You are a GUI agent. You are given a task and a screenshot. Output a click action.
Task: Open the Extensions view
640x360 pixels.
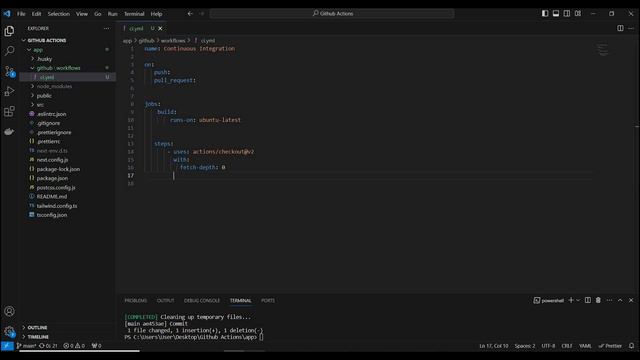coord(9,111)
